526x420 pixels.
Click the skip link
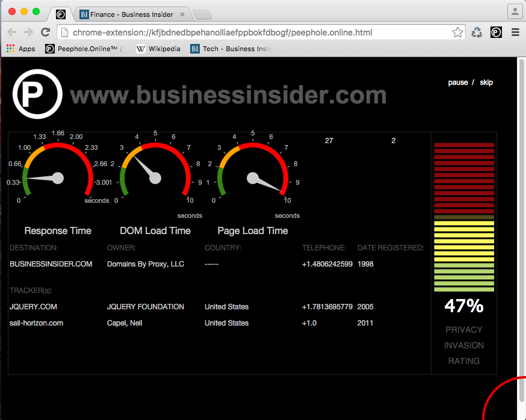486,82
